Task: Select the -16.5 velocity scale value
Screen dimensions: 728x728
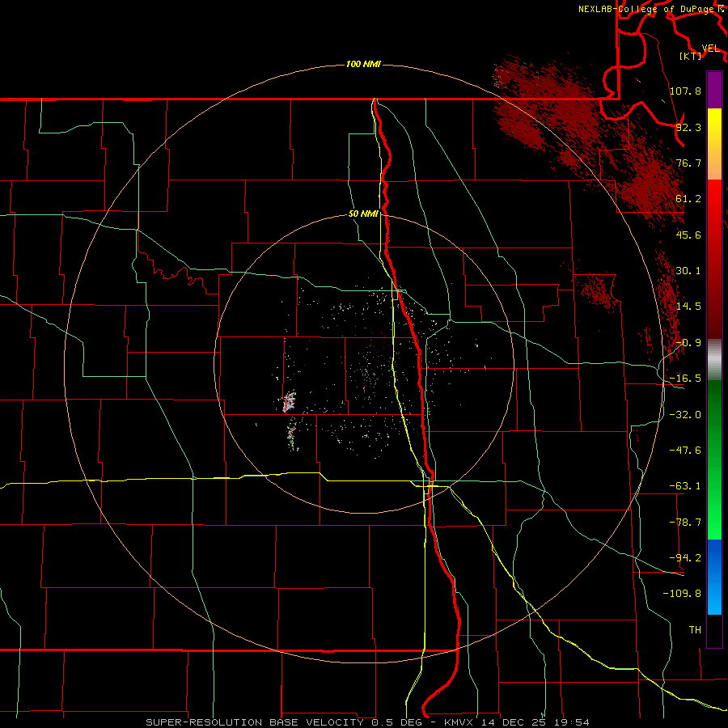Action: (x=685, y=379)
